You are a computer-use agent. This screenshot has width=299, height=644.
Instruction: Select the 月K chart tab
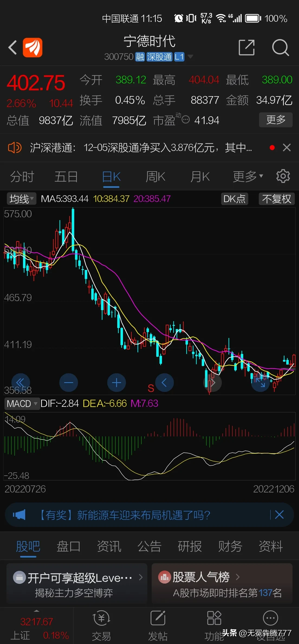pyautogui.click(x=200, y=177)
